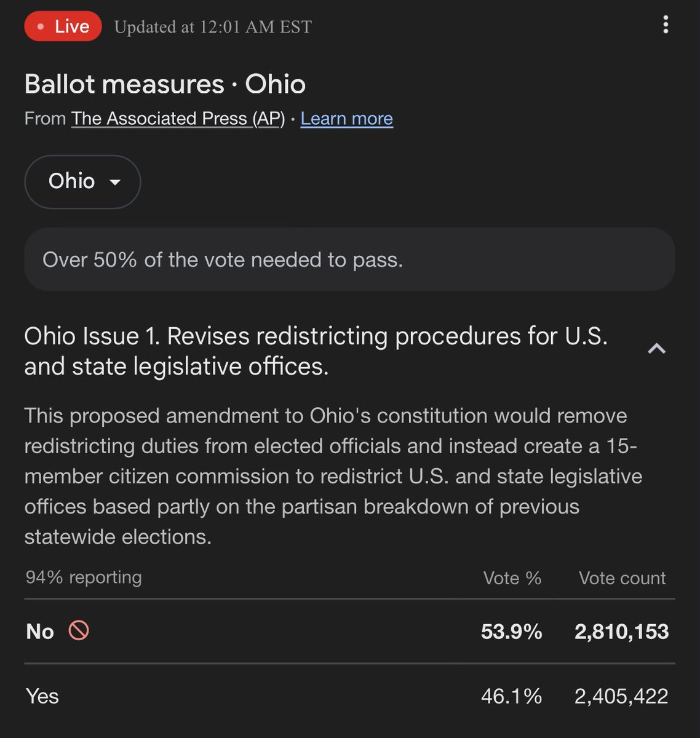Click the Vote count column header
The height and width of the screenshot is (738, 700).
(x=622, y=578)
